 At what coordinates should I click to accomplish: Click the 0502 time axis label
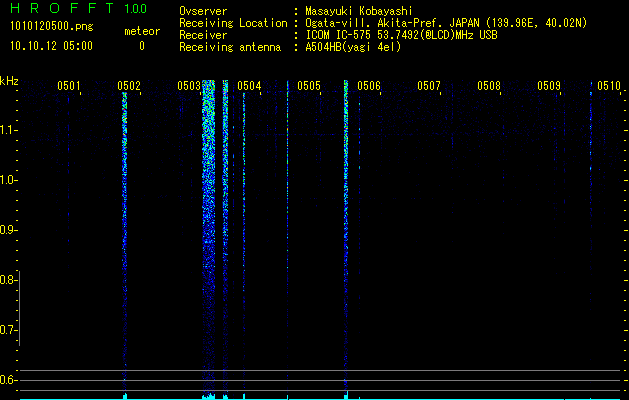point(129,86)
